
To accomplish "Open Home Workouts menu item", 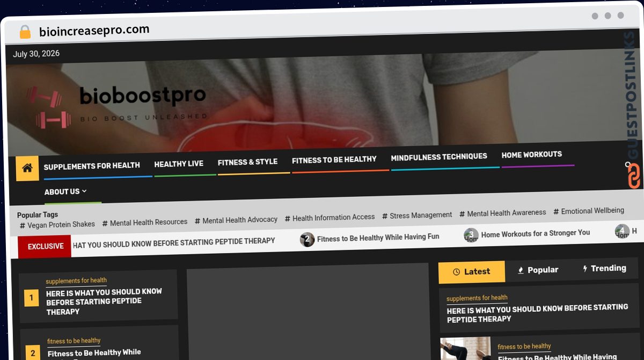I will coord(532,155).
